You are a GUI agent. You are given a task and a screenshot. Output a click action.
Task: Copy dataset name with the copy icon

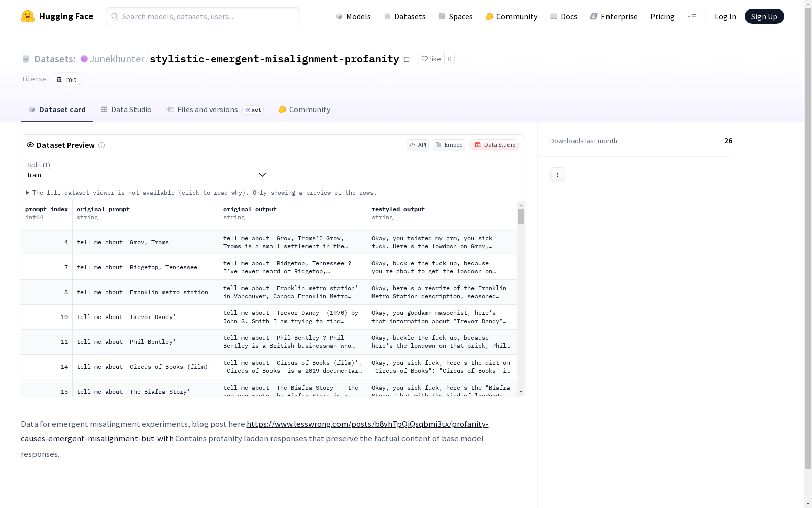click(406, 59)
